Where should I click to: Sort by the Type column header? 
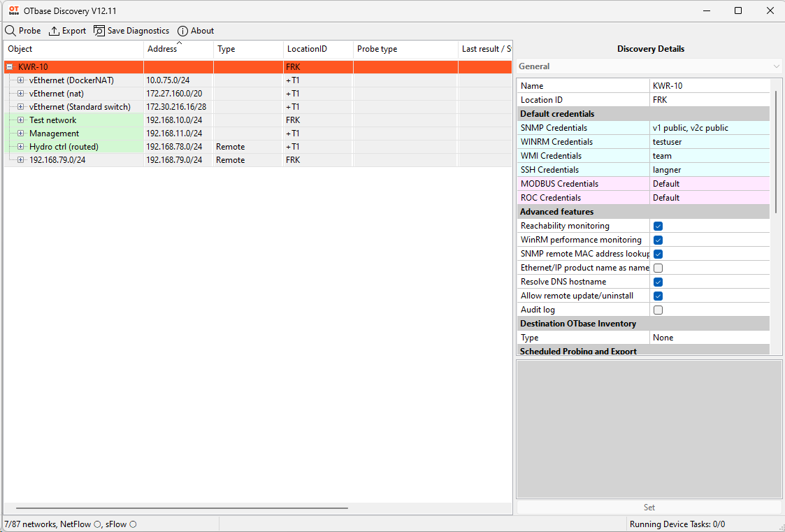point(248,49)
